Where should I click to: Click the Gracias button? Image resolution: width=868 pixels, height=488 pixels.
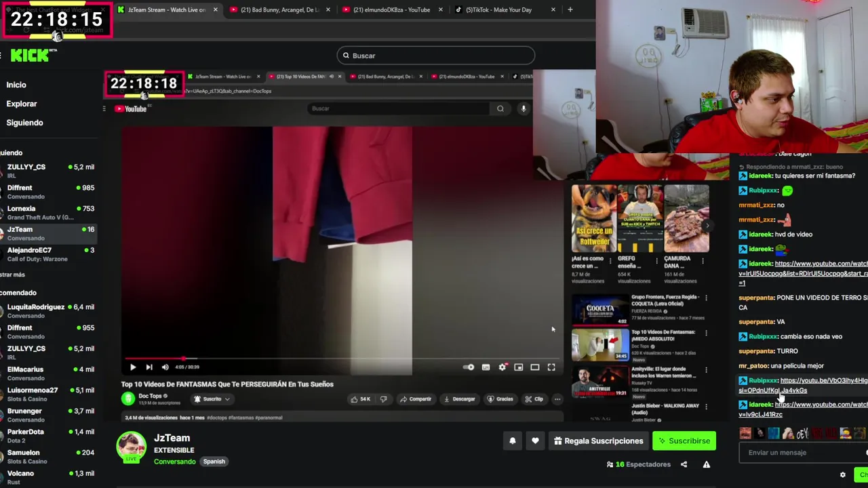(x=500, y=399)
